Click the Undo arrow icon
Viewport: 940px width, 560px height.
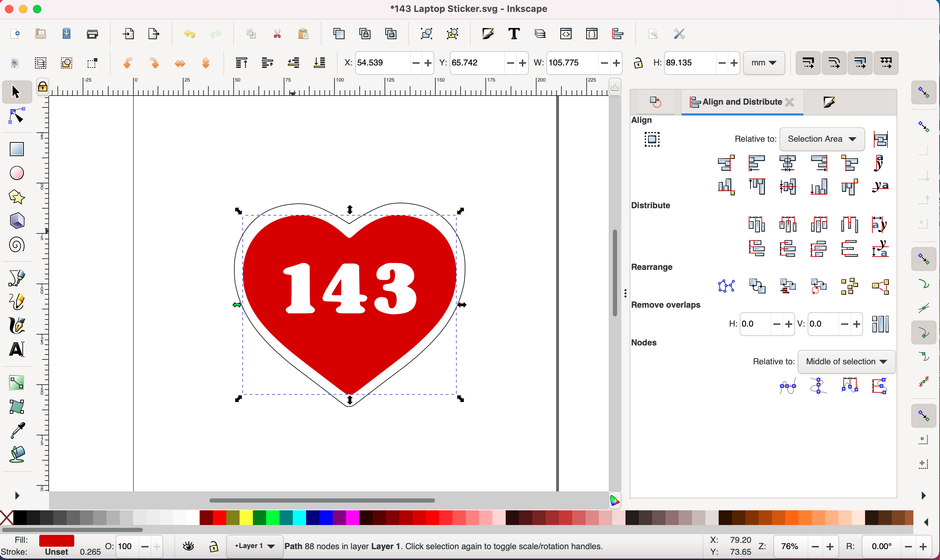[189, 34]
